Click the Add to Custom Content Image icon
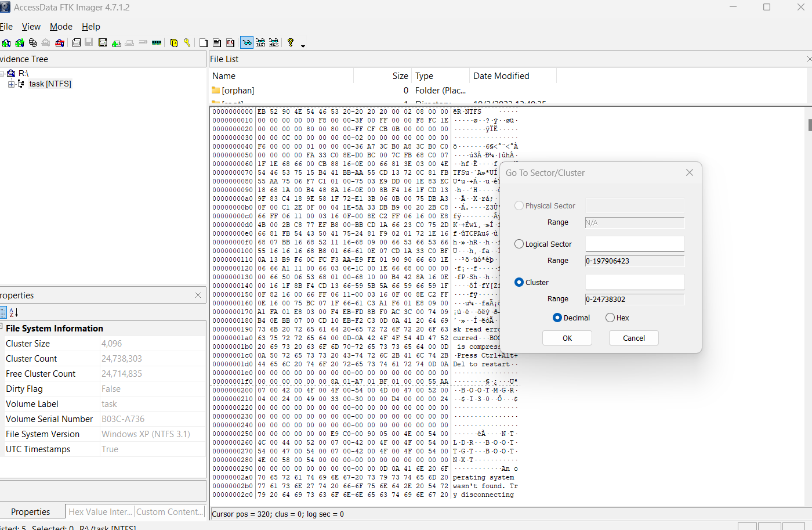The width and height of the screenshot is (812, 530). 117,42
